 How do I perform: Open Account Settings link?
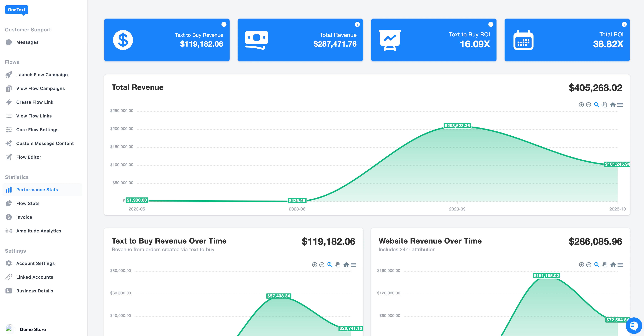coord(35,263)
